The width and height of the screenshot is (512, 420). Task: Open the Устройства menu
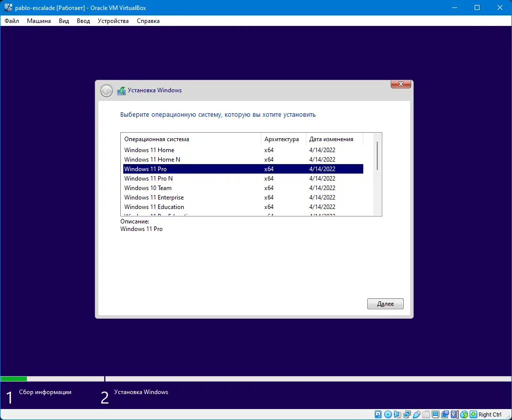(x=113, y=21)
